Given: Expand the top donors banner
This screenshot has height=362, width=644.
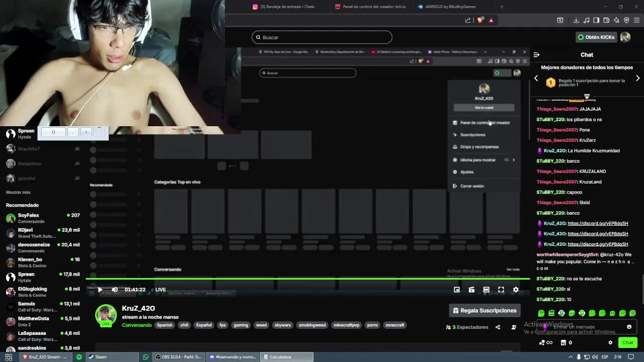Looking at the screenshot, I should click(587, 96).
